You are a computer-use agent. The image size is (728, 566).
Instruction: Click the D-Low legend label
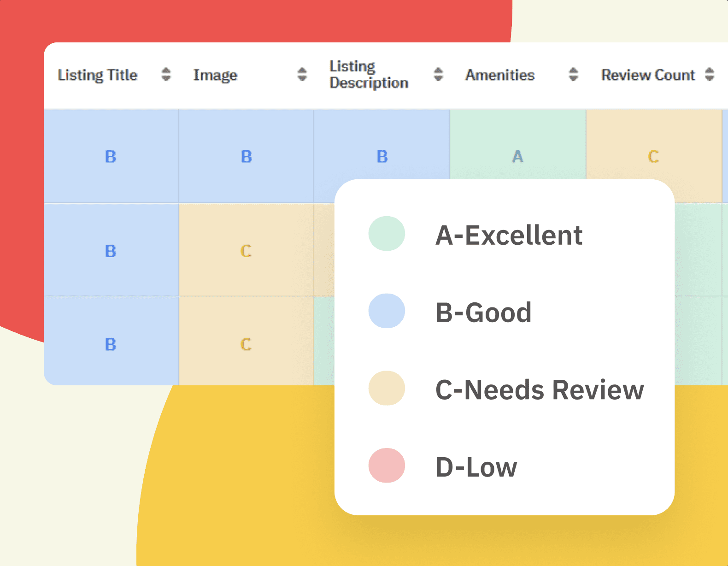point(476,467)
